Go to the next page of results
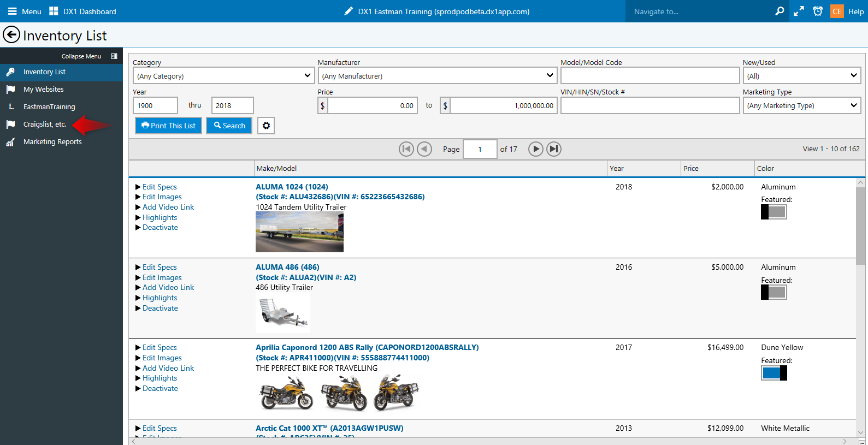868x445 pixels. click(536, 149)
